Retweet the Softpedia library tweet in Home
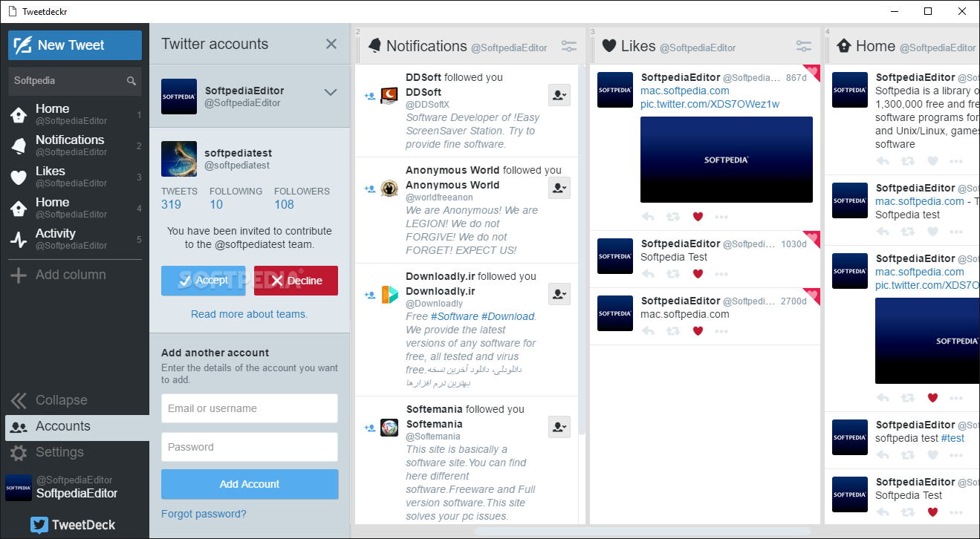 tap(908, 161)
